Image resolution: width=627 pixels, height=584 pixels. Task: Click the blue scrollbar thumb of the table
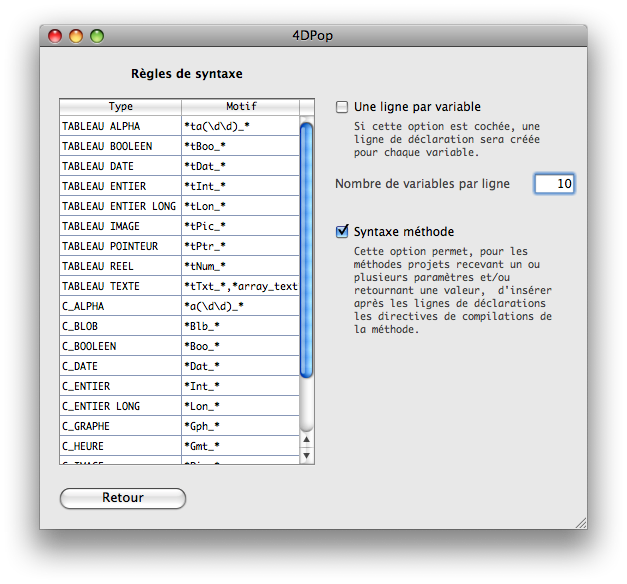307,250
